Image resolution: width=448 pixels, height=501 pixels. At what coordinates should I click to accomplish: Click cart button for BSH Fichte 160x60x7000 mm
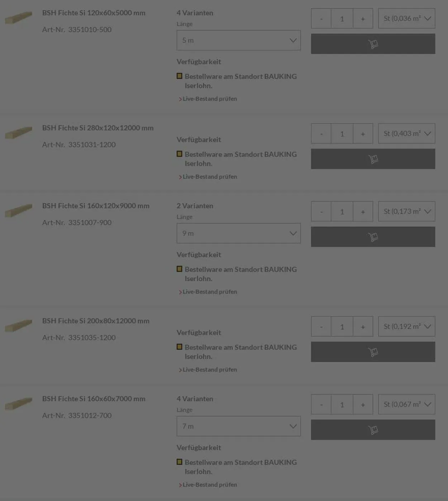[x=373, y=430]
